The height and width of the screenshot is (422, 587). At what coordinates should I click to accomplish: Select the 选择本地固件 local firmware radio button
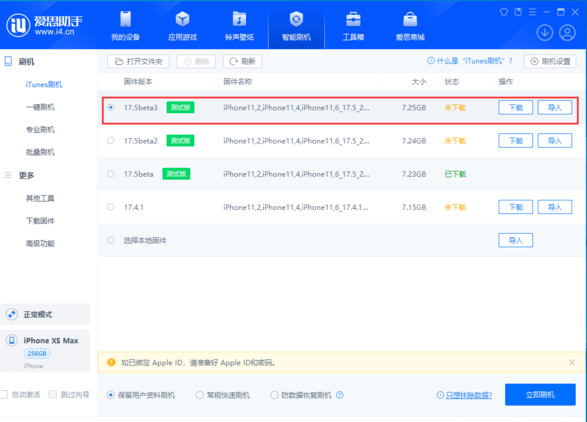[111, 240]
